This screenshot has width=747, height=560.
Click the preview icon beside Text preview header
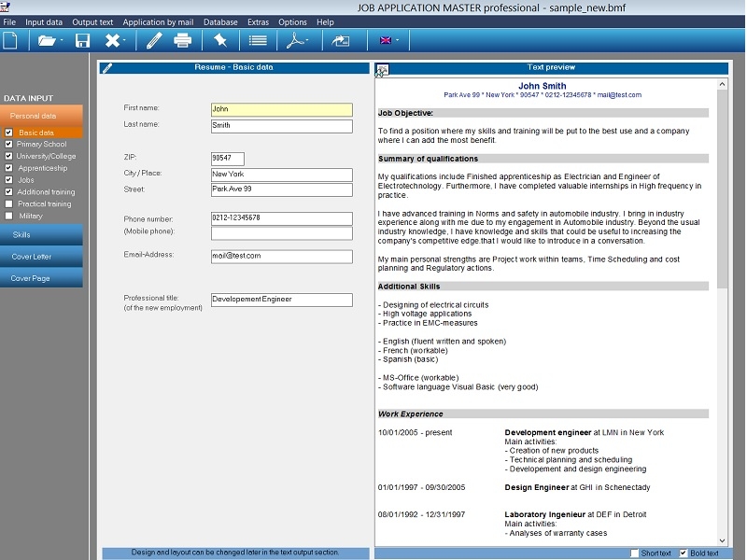click(382, 70)
